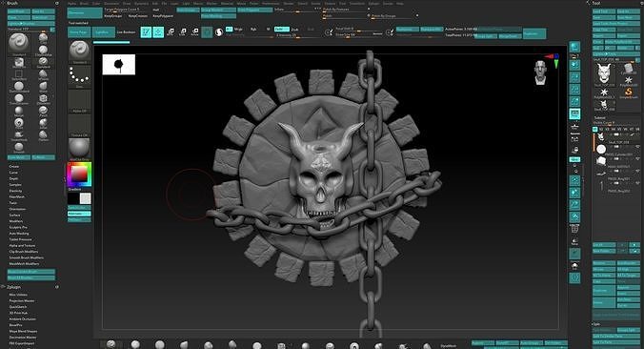This screenshot has height=349, width=644.
Task: Toggle the Rgb button
Action: 253,30
